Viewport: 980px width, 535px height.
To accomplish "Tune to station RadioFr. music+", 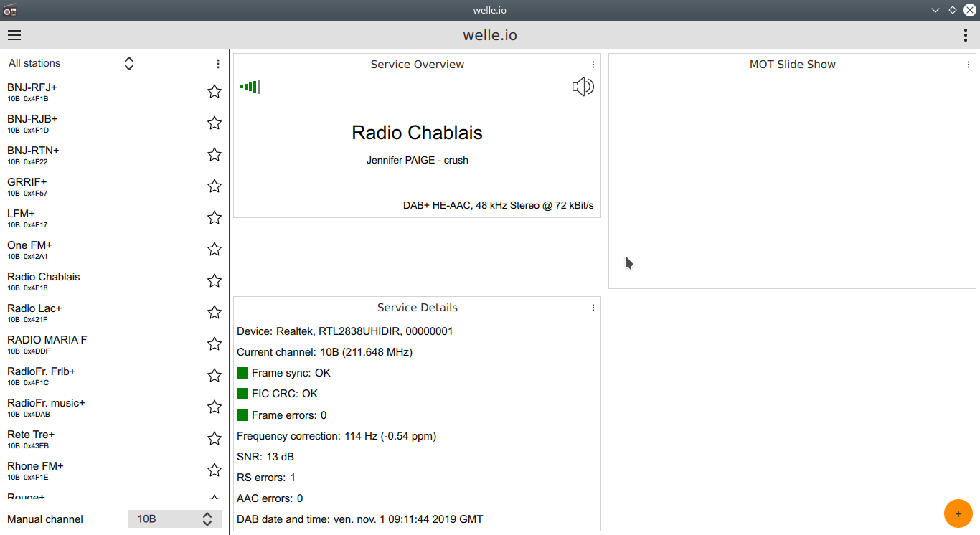I will 115,407.
